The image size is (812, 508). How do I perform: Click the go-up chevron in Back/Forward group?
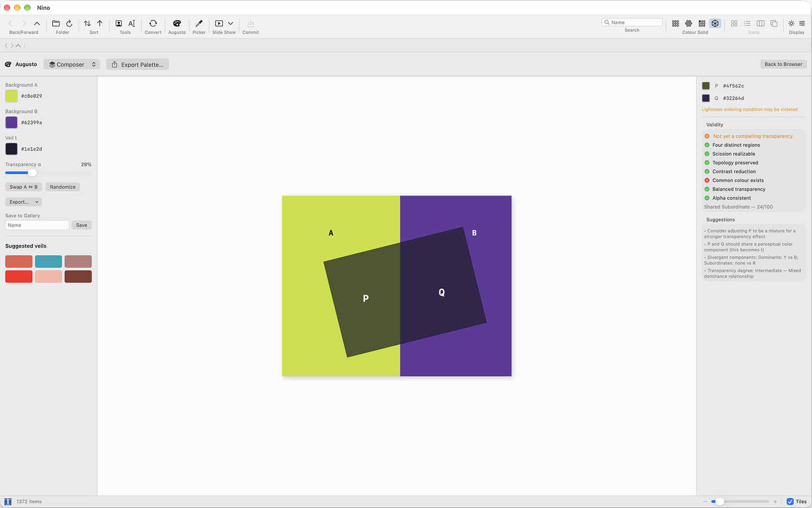coord(37,23)
